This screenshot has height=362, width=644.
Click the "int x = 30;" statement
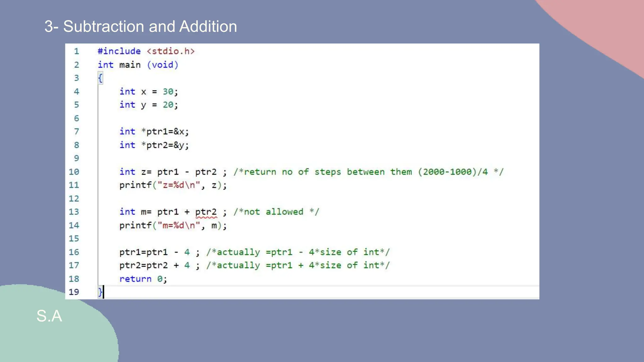click(x=149, y=91)
